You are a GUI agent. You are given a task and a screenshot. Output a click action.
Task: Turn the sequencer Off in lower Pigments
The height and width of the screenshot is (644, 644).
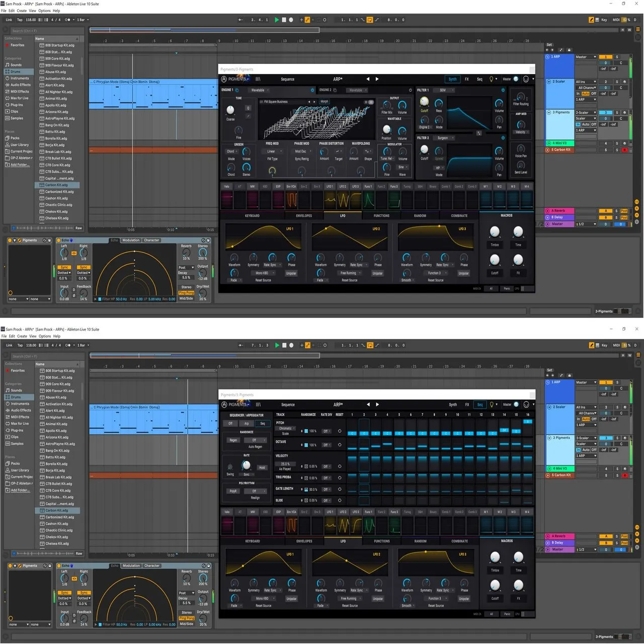(230, 423)
